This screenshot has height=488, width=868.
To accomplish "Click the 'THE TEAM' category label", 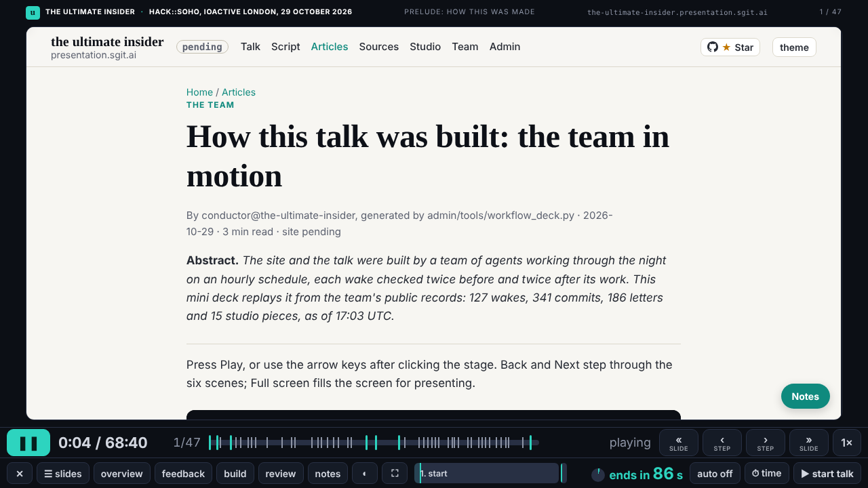I will 210,105.
